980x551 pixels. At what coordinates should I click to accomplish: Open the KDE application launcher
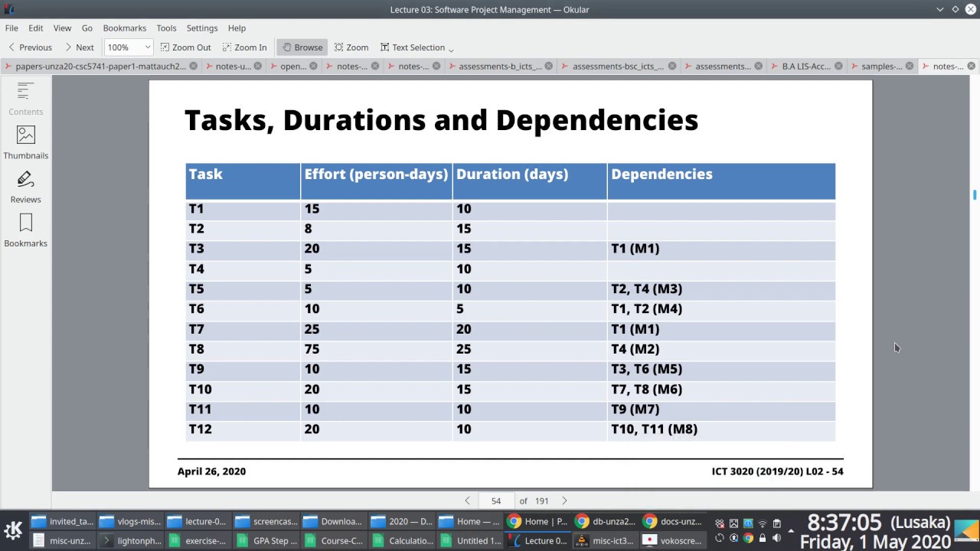point(13,530)
